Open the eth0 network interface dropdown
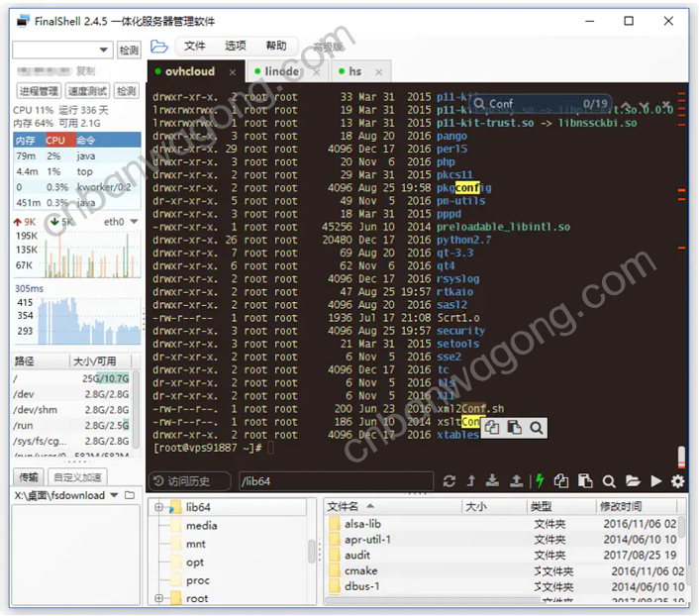This screenshot has height=616, width=699. (134, 222)
